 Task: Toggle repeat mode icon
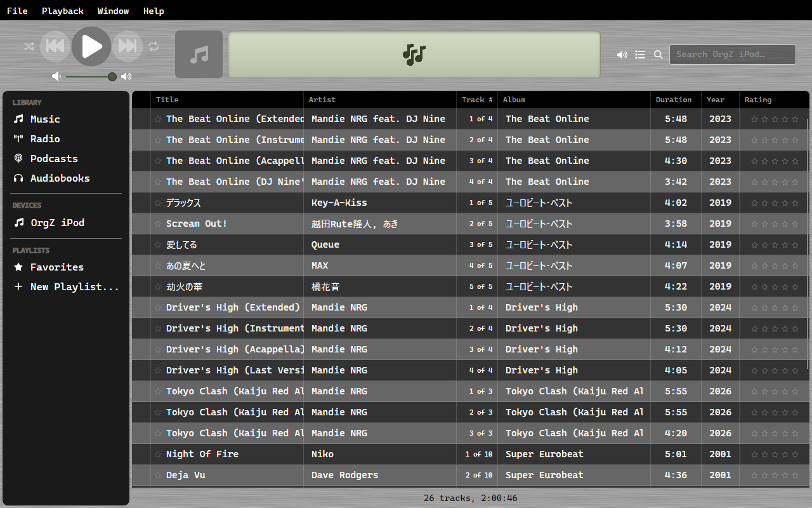tap(154, 46)
